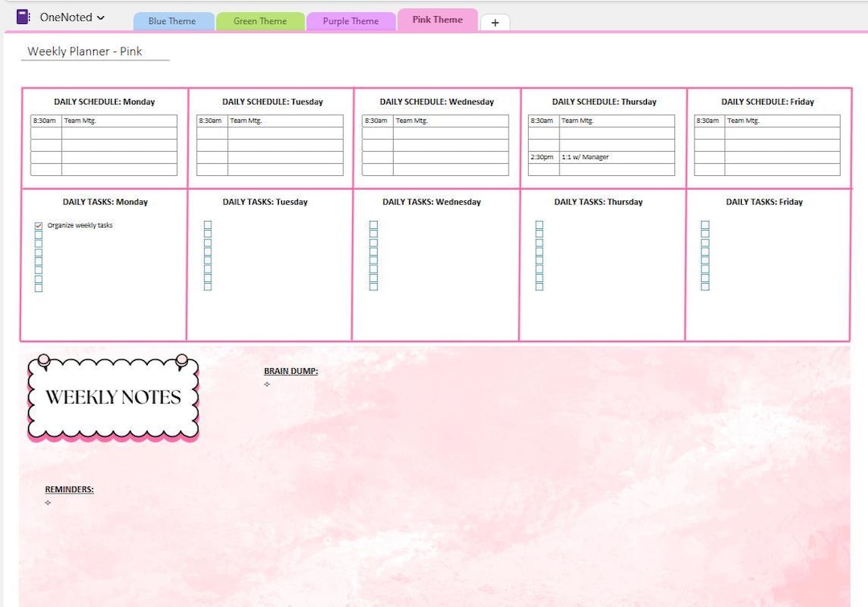868x607 pixels.
Task: Check the last Wednesday task checkbox
Action: tap(373, 285)
